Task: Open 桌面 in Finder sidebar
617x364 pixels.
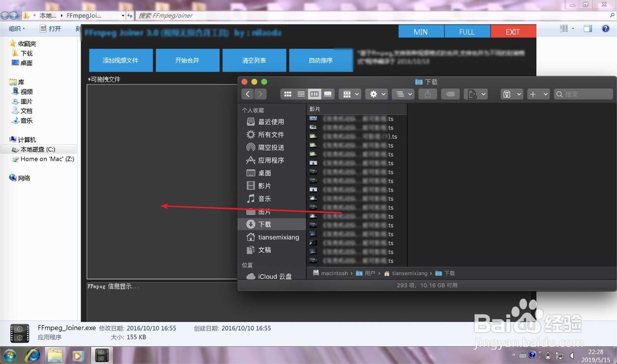Action: (x=271, y=173)
